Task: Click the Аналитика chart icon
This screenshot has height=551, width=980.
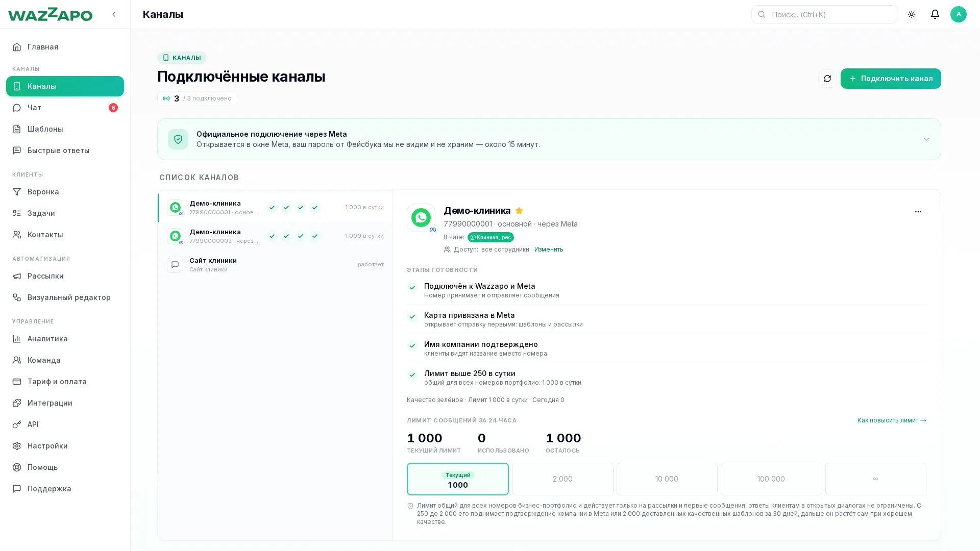Action: (x=17, y=339)
